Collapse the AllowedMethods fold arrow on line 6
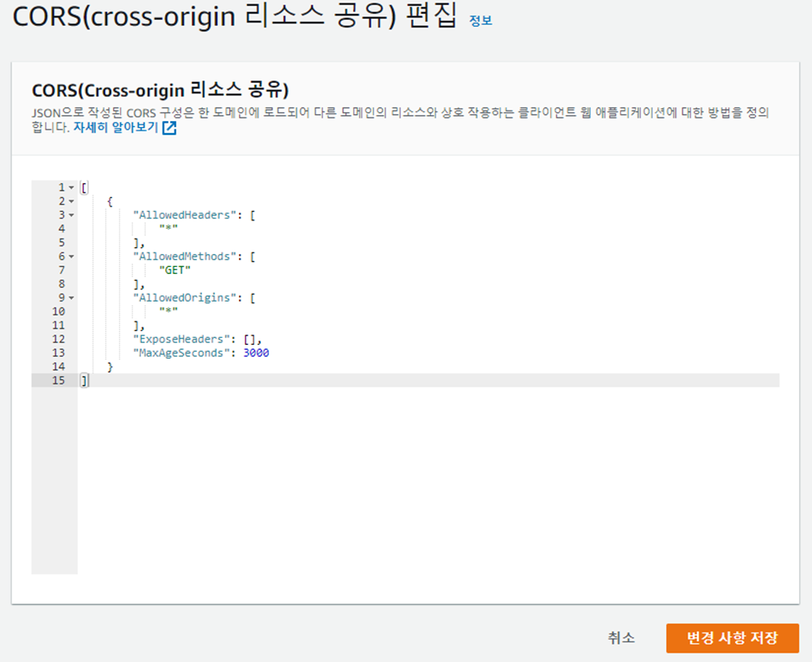Viewport: 812px width, 662px height. tap(72, 257)
